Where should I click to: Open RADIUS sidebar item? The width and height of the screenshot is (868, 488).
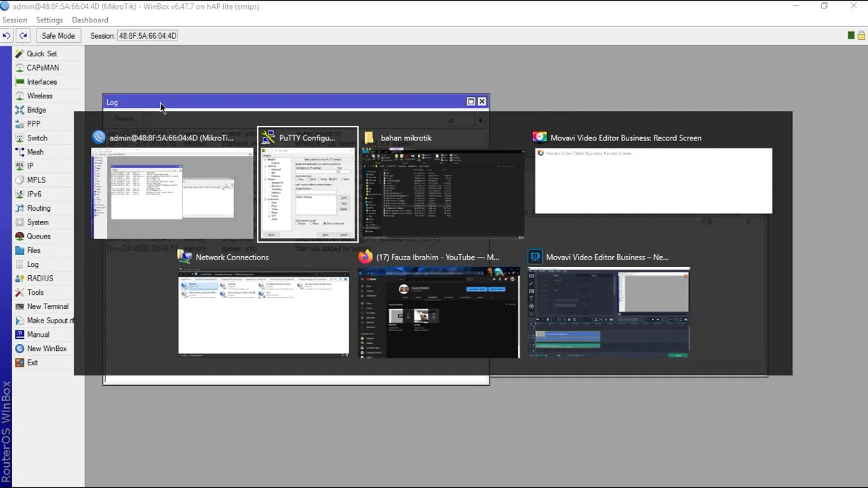click(40, 279)
